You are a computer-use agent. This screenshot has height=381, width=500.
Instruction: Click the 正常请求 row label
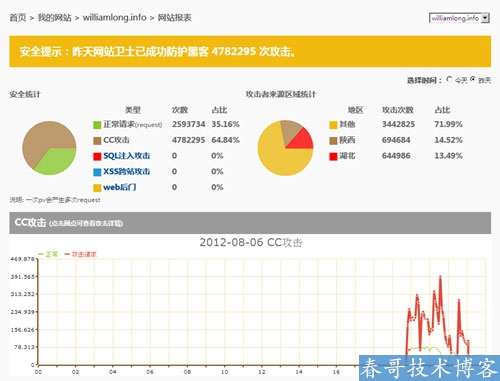click(133, 124)
